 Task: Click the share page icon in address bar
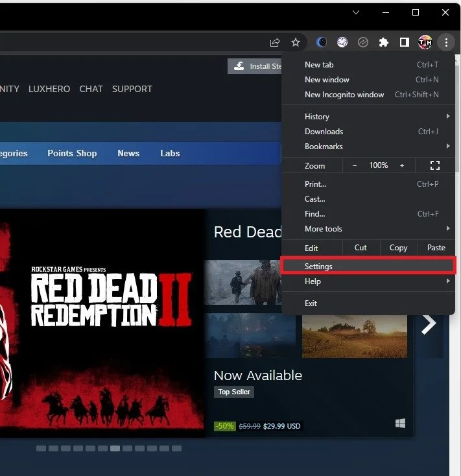[x=275, y=42]
